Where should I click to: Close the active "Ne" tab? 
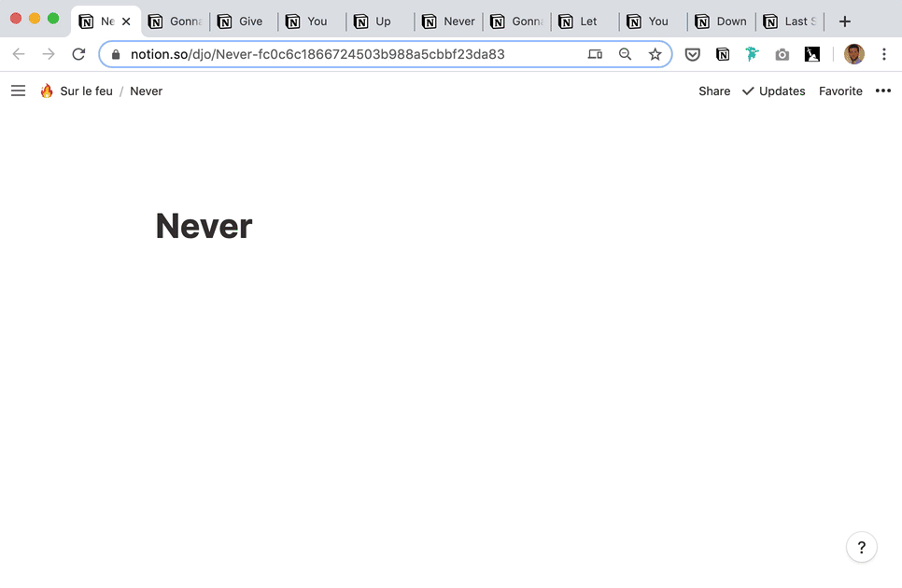coord(126,21)
